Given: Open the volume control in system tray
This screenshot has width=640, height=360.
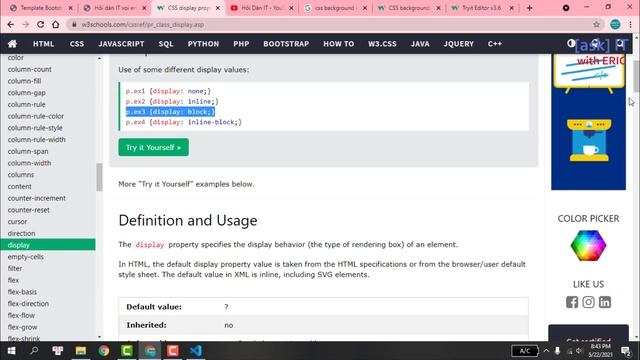Looking at the screenshot, I should (579, 351).
